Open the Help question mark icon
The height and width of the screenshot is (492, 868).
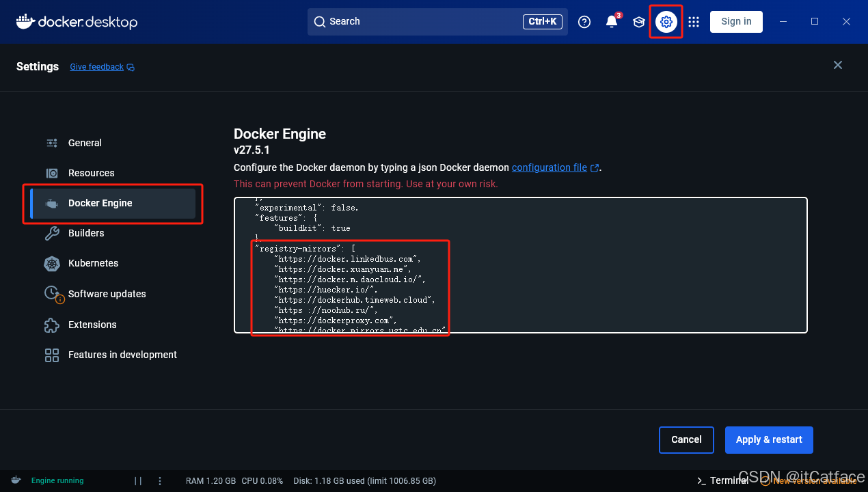tap(584, 22)
